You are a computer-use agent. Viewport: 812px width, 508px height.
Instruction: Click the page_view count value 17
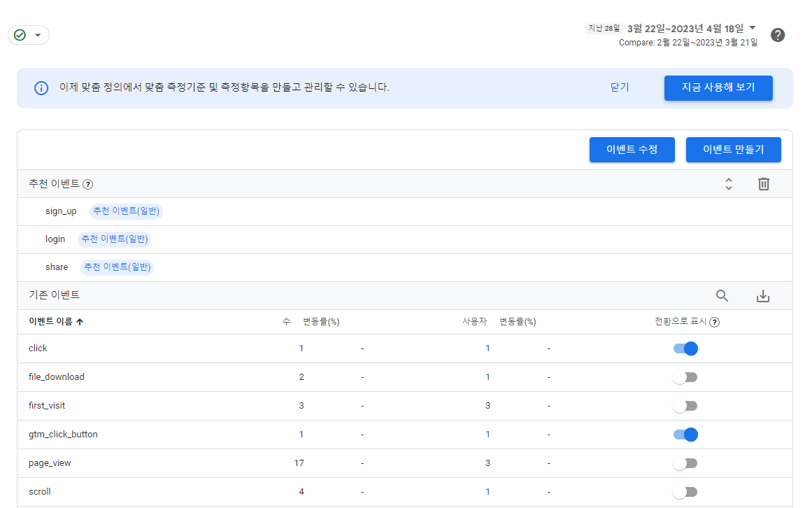point(299,463)
